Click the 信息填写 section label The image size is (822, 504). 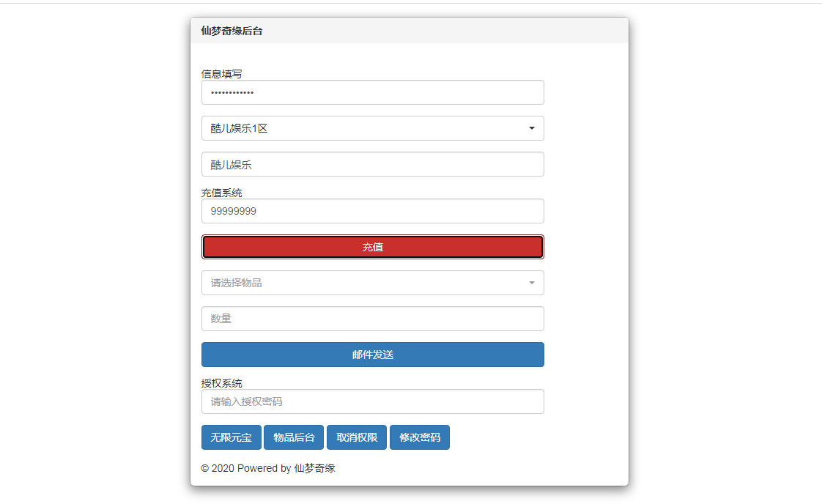pos(221,74)
